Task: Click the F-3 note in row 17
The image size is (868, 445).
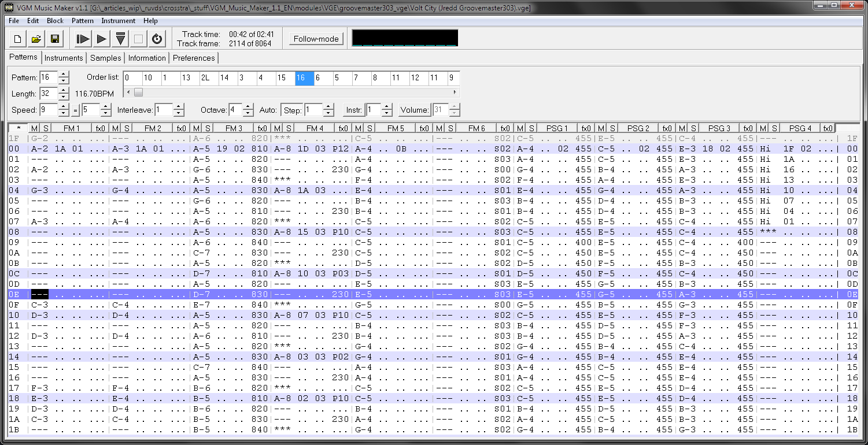Action: click(39, 388)
